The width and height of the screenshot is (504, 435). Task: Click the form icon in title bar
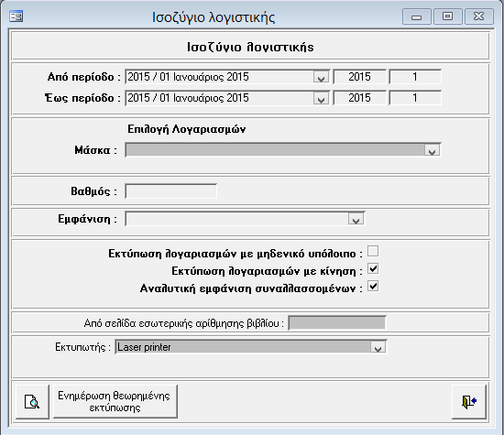pos(16,16)
